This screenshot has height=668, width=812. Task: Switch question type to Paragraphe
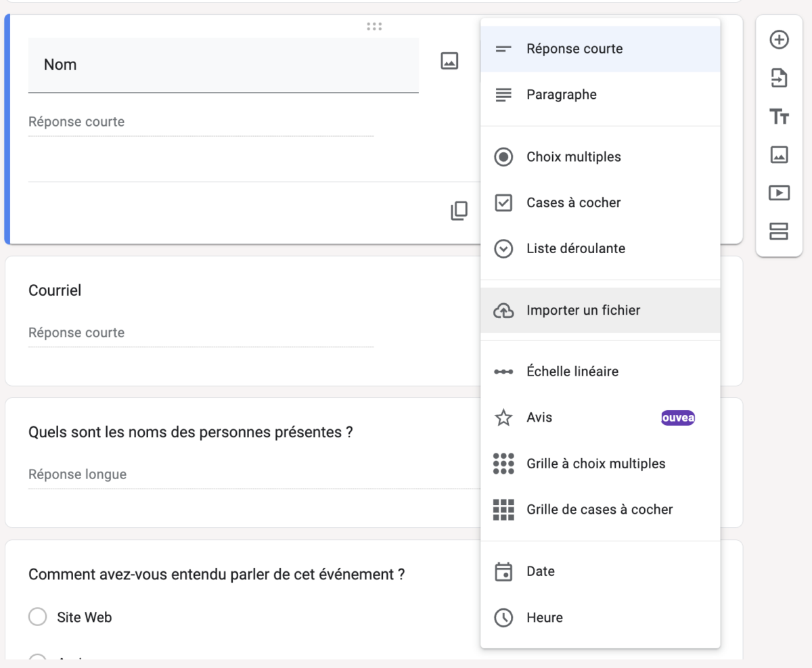pyautogui.click(x=561, y=94)
